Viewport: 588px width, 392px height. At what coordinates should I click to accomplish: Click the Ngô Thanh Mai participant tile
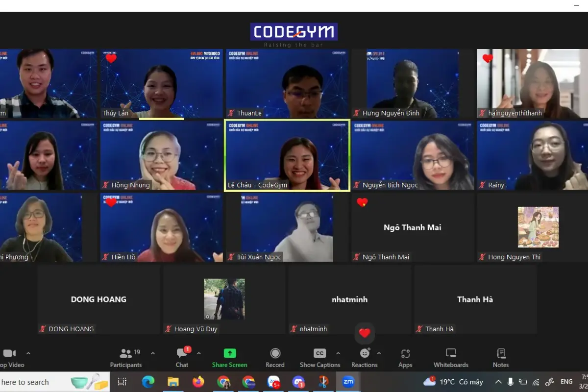coord(412,227)
